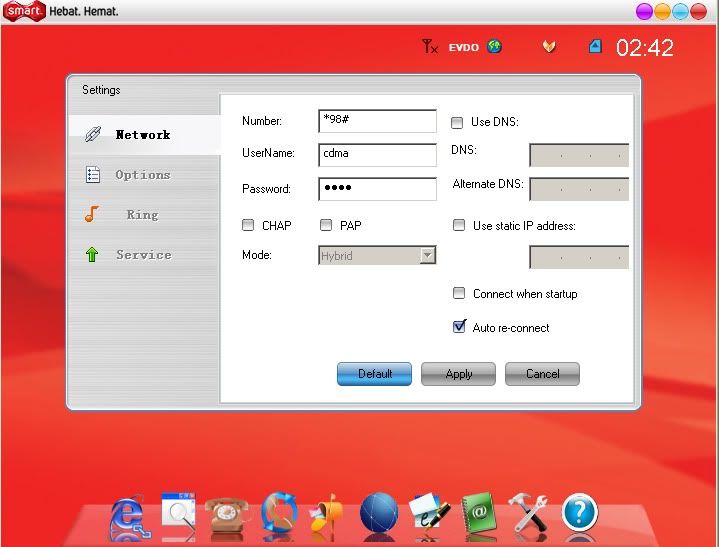
Task: Switch to the Options settings tab
Action: coord(144,175)
